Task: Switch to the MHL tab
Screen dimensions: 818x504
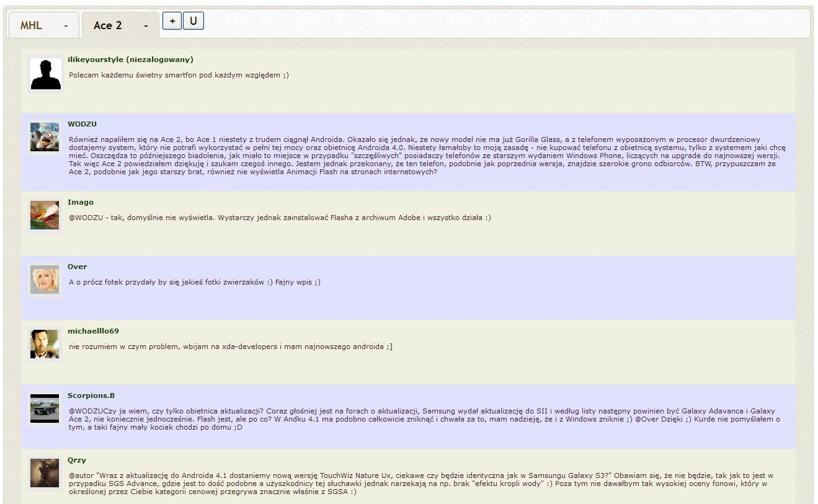Action: point(31,25)
